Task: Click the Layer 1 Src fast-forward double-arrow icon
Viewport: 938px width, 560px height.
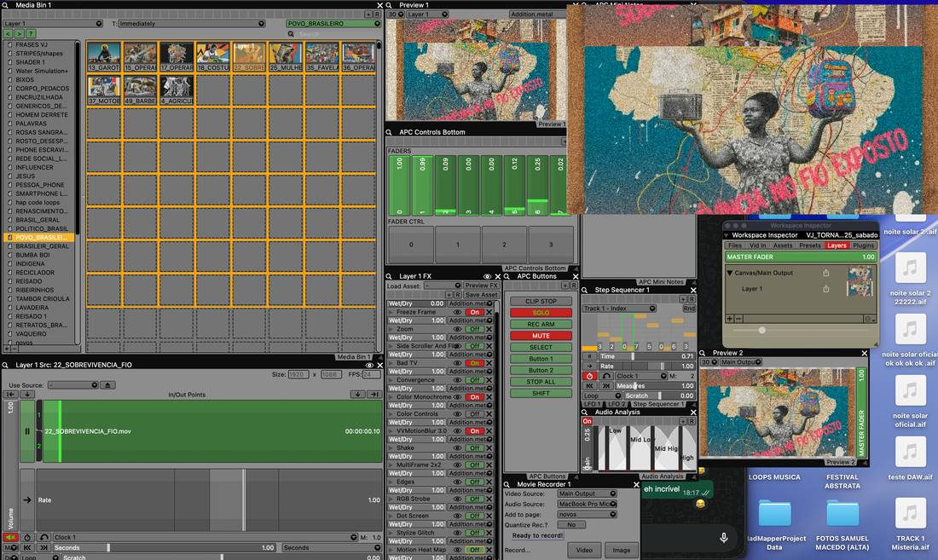Action: [x=43, y=547]
